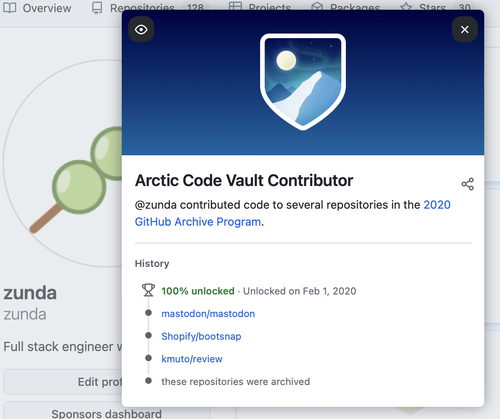500x419 pixels.
Task: Open the mastodon/mastodon repository link
Action: click(208, 314)
